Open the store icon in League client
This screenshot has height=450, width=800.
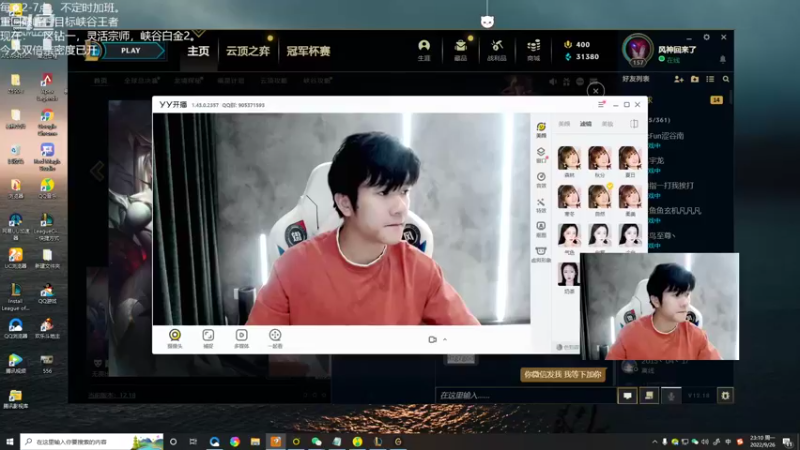[533, 50]
